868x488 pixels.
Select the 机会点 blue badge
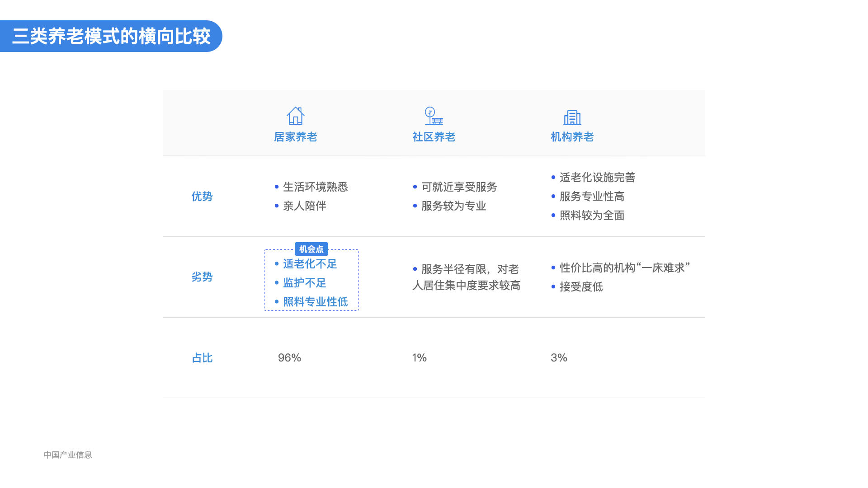pyautogui.click(x=311, y=249)
